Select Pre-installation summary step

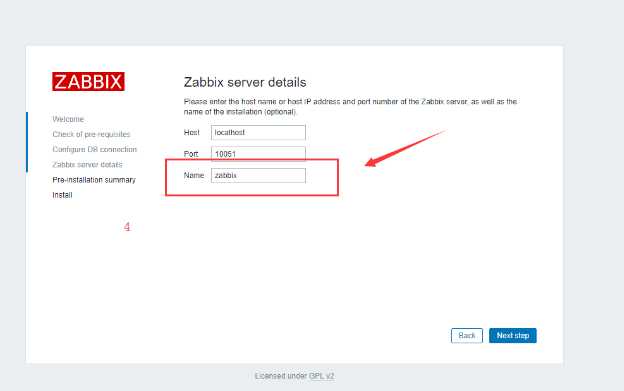(x=94, y=180)
